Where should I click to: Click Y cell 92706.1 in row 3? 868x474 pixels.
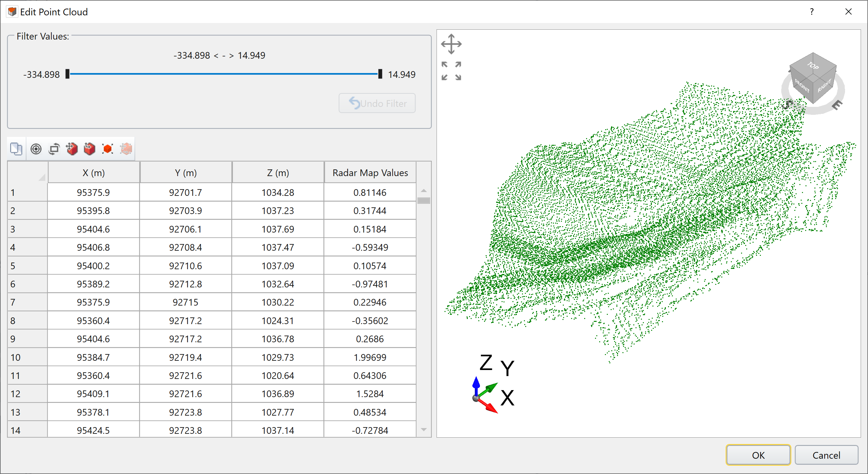[x=185, y=229]
